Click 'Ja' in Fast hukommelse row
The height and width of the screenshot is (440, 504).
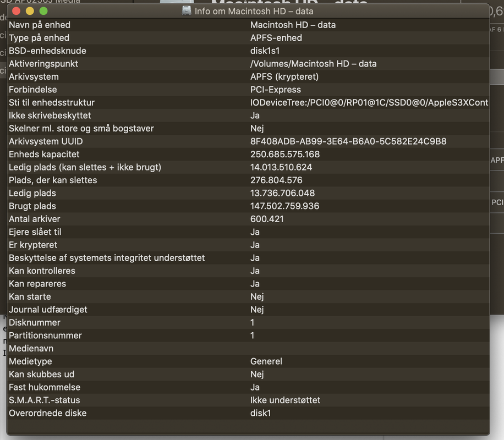(255, 387)
